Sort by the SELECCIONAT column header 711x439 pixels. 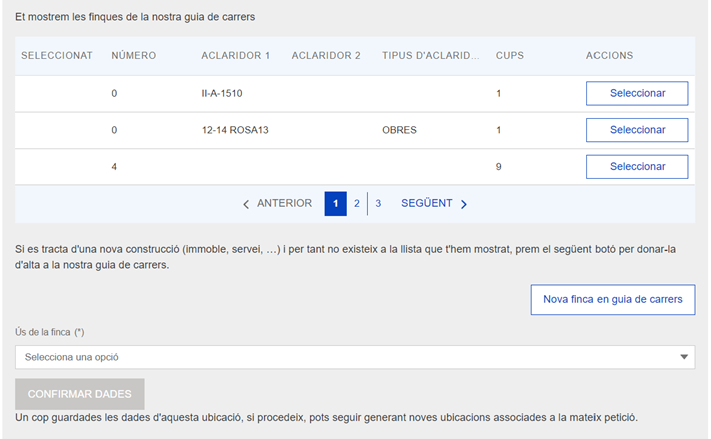pyautogui.click(x=57, y=56)
